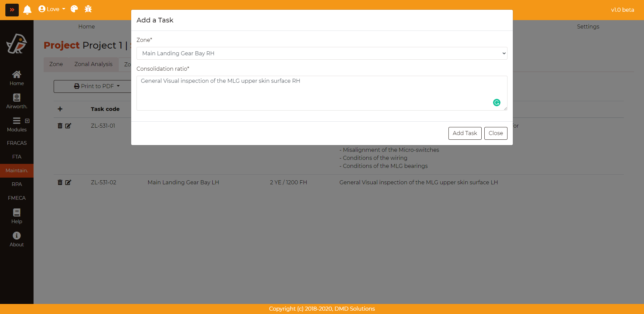Toggle the Modules menu expander
The image size is (644, 314).
pyautogui.click(x=27, y=121)
